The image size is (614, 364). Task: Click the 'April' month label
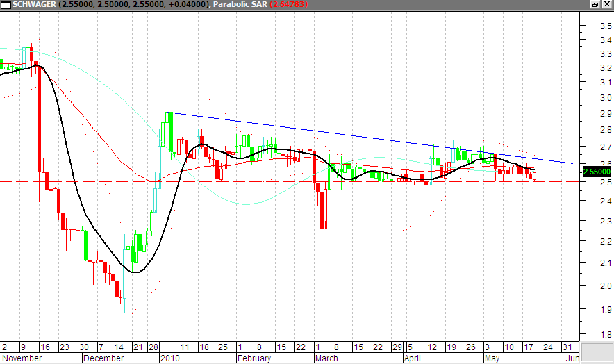pyautogui.click(x=413, y=358)
